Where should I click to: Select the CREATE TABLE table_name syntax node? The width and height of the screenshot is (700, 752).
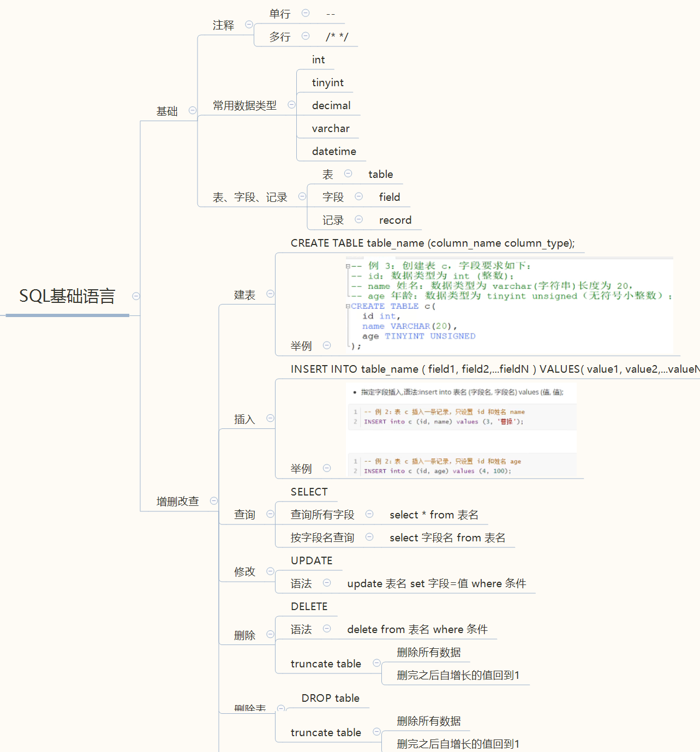433,243
